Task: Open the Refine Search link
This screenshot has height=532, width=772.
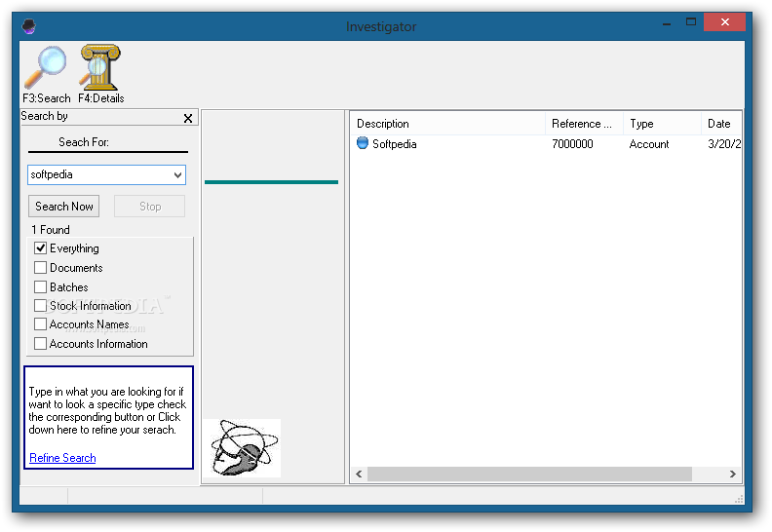Action: click(62, 458)
